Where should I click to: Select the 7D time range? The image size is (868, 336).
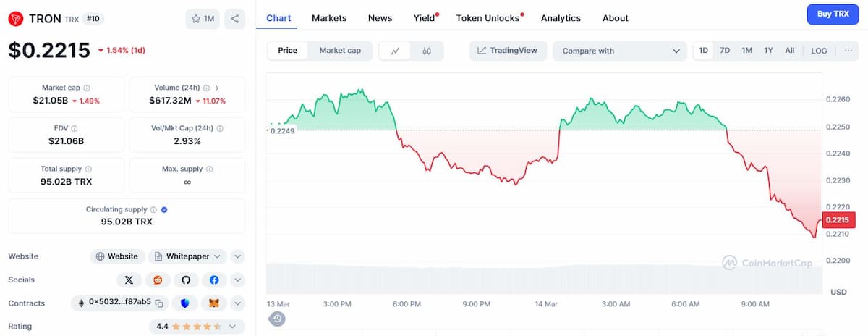pos(725,51)
